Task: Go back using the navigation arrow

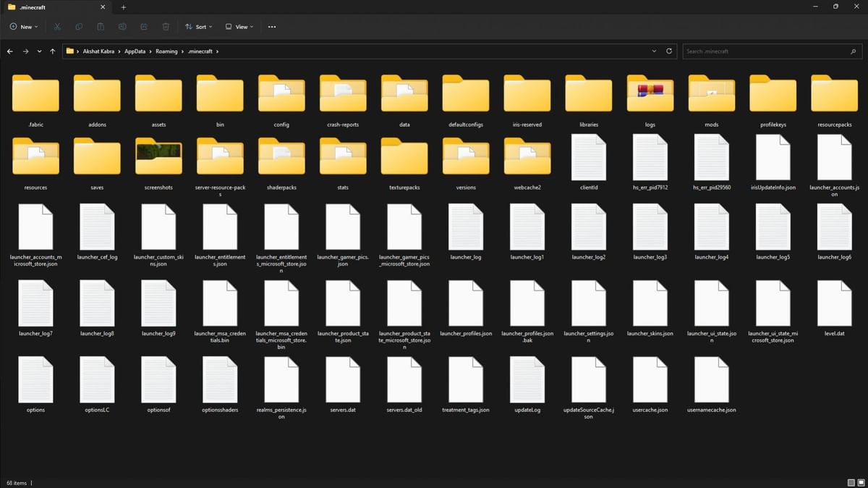Action: (x=9, y=51)
